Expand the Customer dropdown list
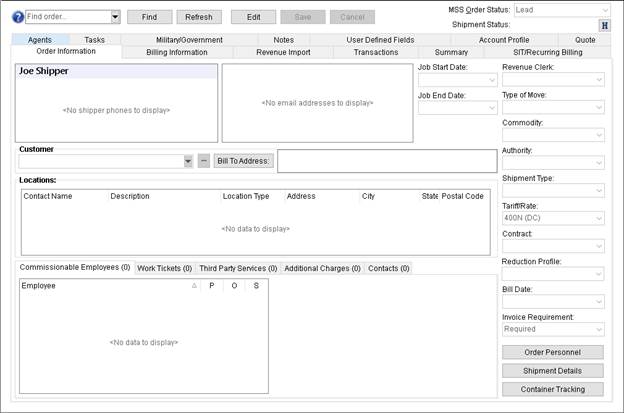Screen dimensions: 624x413 click(188, 161)
